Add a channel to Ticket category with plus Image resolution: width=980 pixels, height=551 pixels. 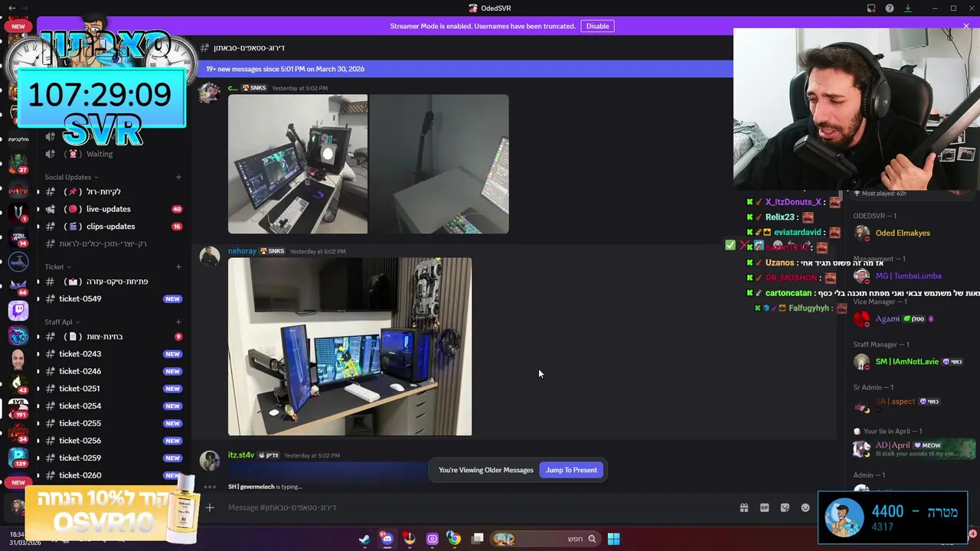click(178, 267)
